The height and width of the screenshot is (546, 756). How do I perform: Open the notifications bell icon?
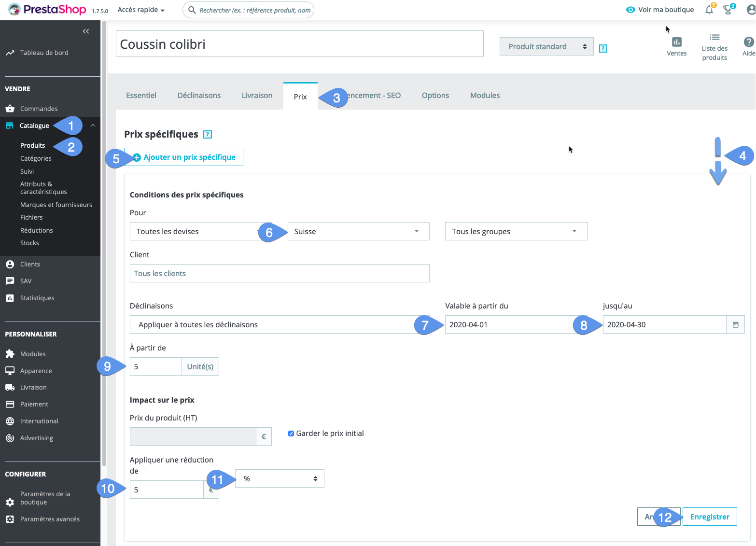coord(709,10)
